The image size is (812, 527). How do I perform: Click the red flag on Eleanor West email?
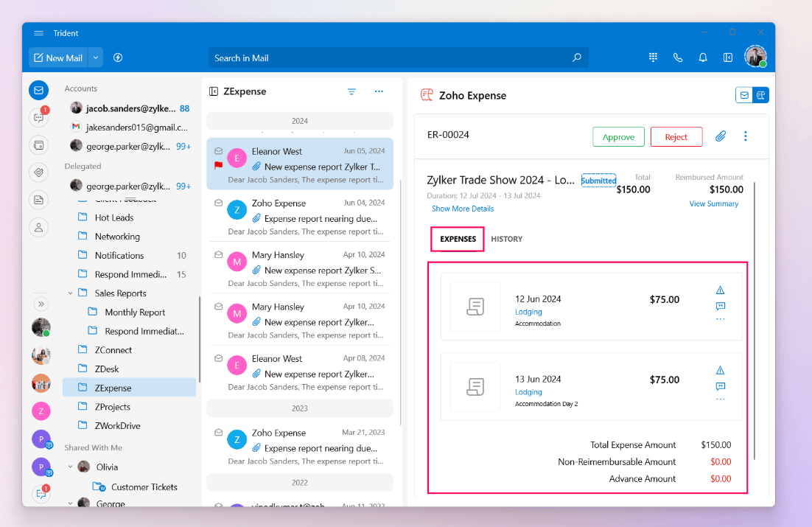(219, 165)
